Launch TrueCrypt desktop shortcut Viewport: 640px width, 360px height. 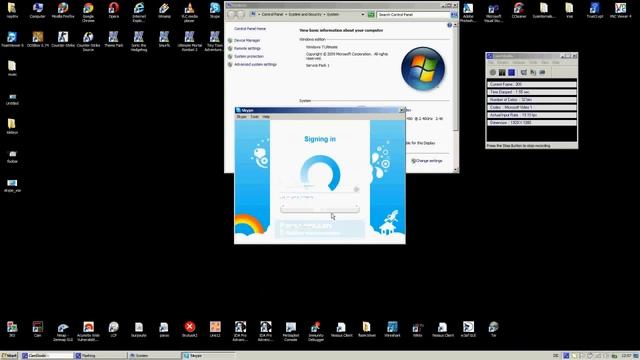595,11
